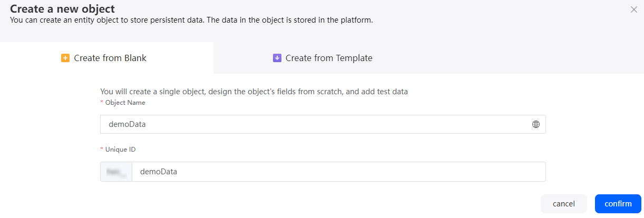Click the red asterisk next to Object Name
The width and height of the screenshot is (644, 218).
[102, 103]
